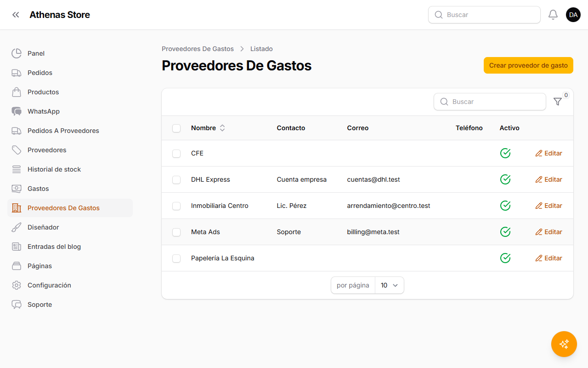Click the Historial de stock icon
588x368 pixels.
17,169
